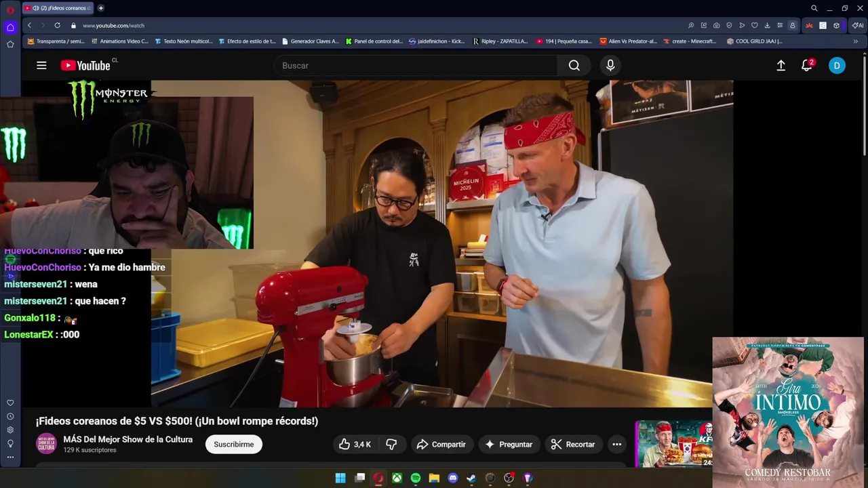Open the address bar zoom/find magnifier icon
868x488 pixels.
691,26
